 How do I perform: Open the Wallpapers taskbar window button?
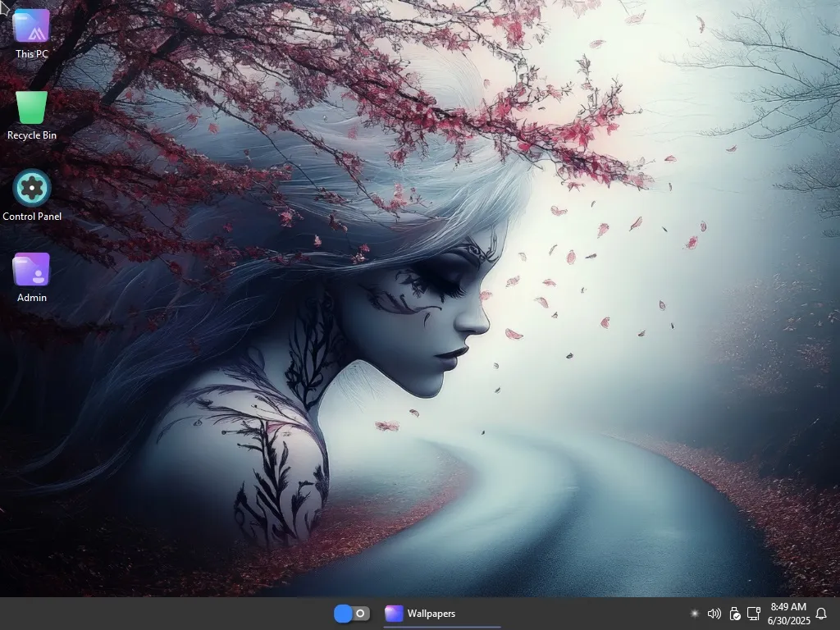pyautogui.click(x=442, y=614)
